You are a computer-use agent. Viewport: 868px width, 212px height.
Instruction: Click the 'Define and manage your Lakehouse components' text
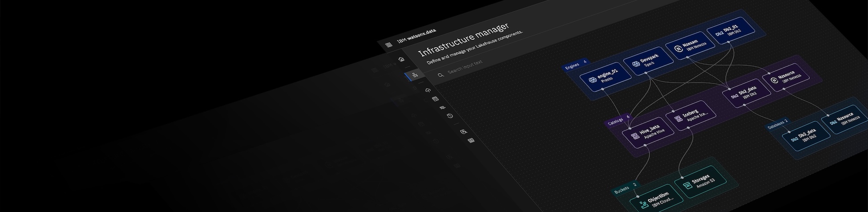tap(475, 48)
